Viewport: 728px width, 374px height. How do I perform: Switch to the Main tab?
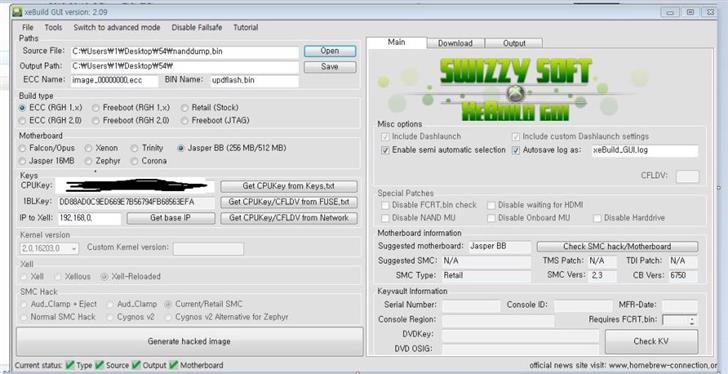(396, 42)
